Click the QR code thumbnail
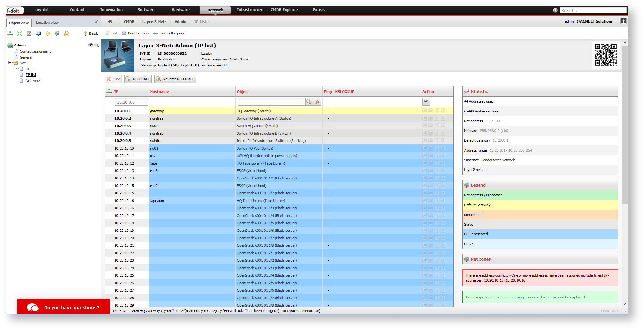The height and width of the screenshot is (330, 644). click(606, 55)
